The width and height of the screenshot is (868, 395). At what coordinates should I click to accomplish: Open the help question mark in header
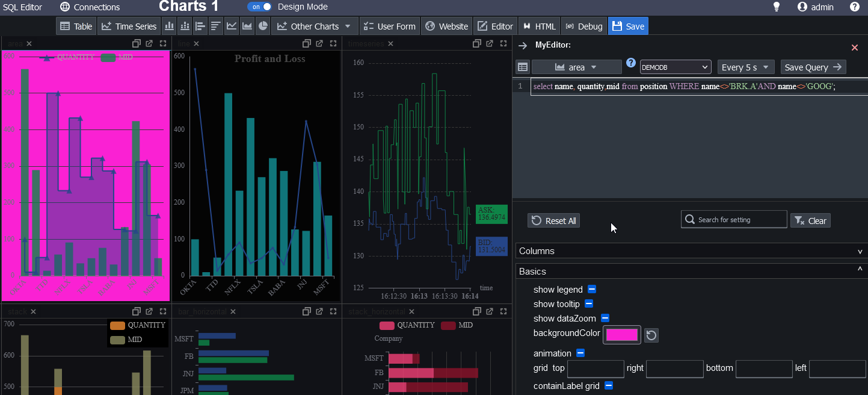click(855, 7)
